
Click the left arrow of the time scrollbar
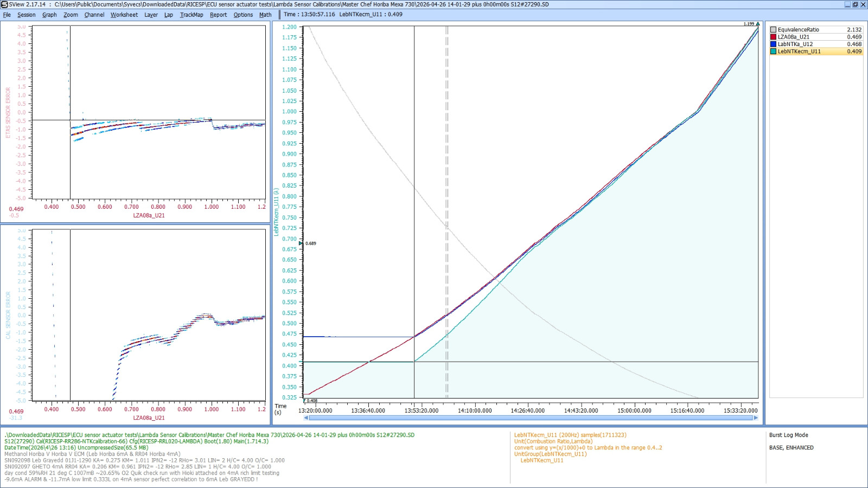click(x=306, y=418)
